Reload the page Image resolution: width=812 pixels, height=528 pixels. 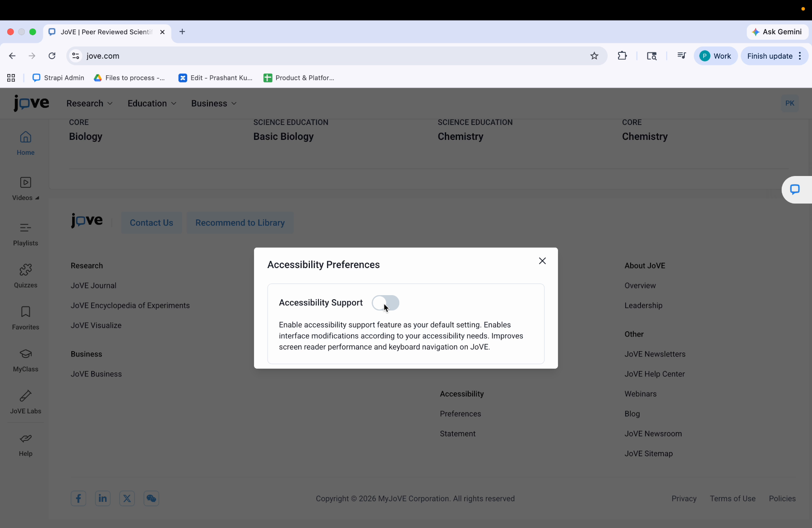click(52, 56)
